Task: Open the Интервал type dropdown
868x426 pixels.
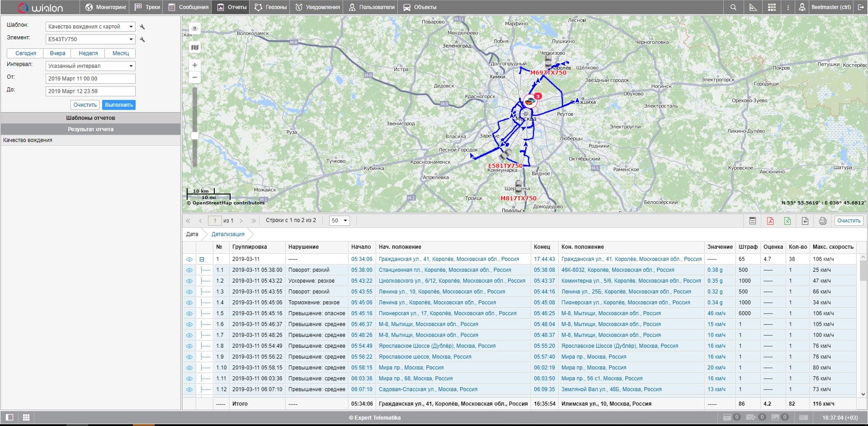Action: coord(90,66)
